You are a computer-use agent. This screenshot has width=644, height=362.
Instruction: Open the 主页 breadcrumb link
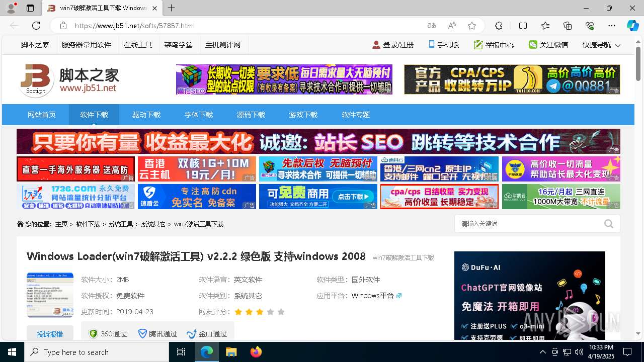tap(61, 224)
